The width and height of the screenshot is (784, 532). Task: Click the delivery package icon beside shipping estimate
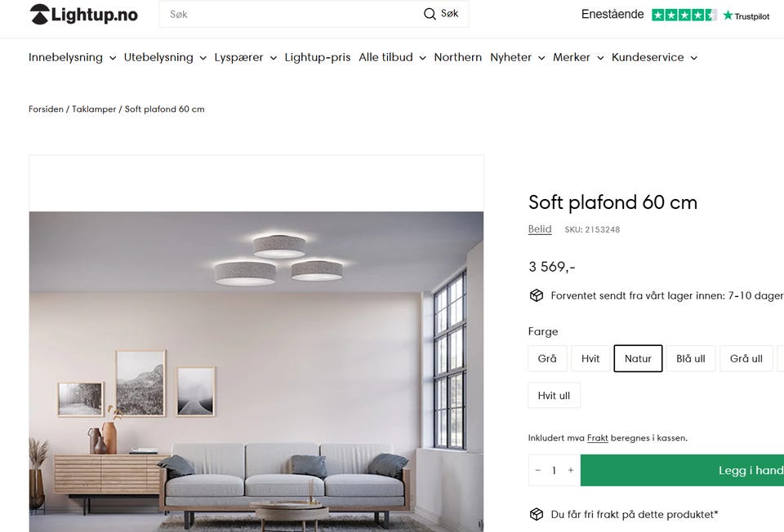pyautogui.click(x=537, y=295)
